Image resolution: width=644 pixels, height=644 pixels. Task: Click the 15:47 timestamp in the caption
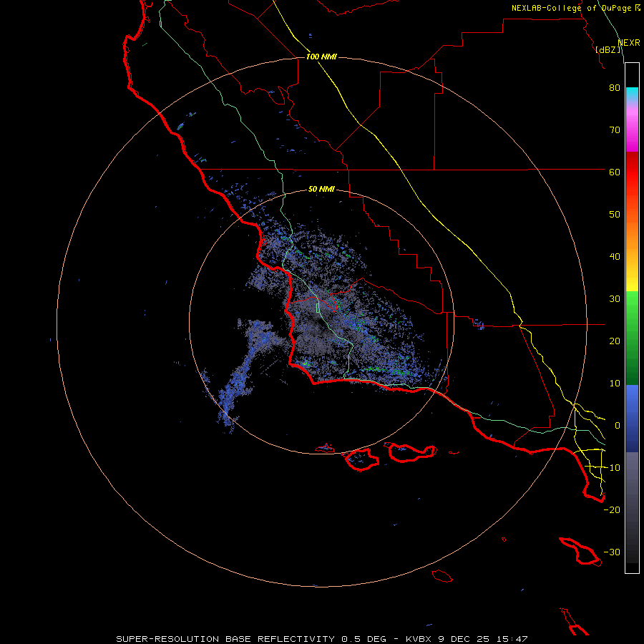pyautogui.click(x=511, y=639)
